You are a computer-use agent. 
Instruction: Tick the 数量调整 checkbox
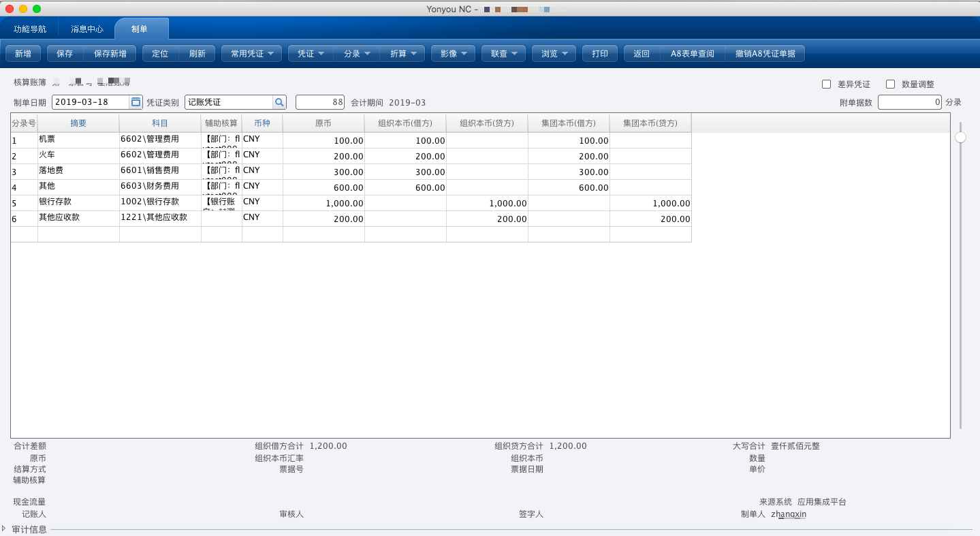[890, 84]
